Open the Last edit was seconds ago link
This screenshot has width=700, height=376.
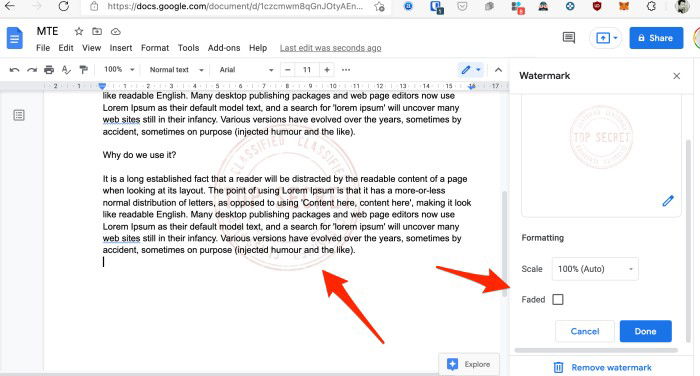click(330, 48)
